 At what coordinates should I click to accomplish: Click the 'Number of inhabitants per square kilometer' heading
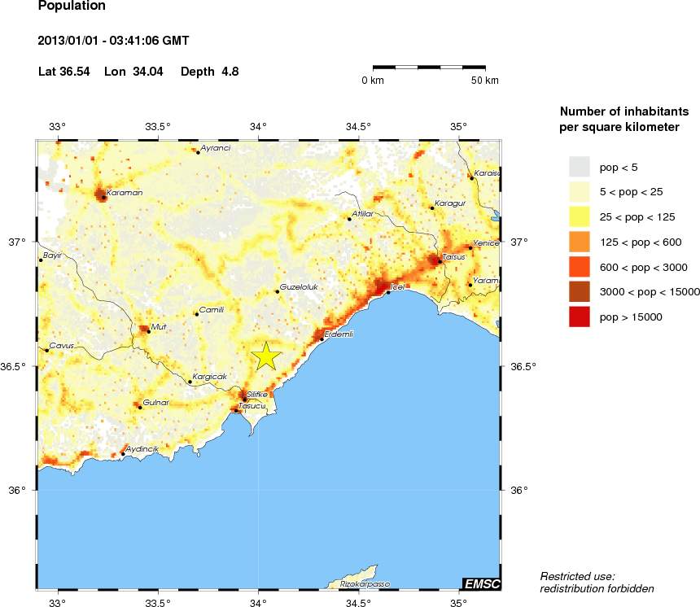click(624, 119)
